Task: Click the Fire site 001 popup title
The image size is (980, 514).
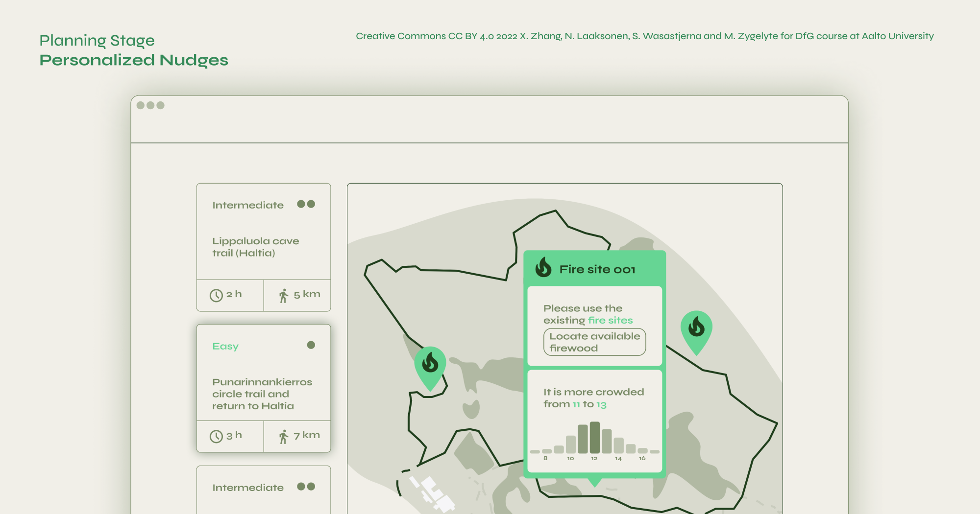Action: tap(597, 269)
